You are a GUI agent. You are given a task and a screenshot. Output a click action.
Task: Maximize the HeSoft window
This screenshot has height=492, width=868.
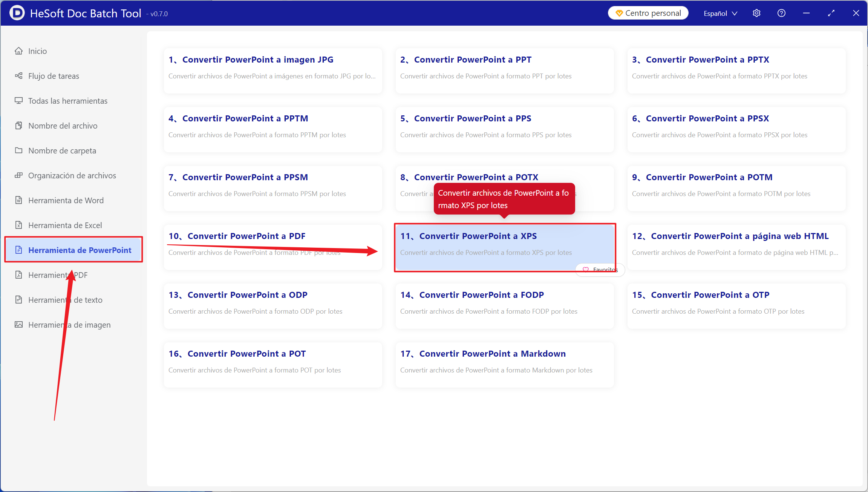[x=831, y=13]
